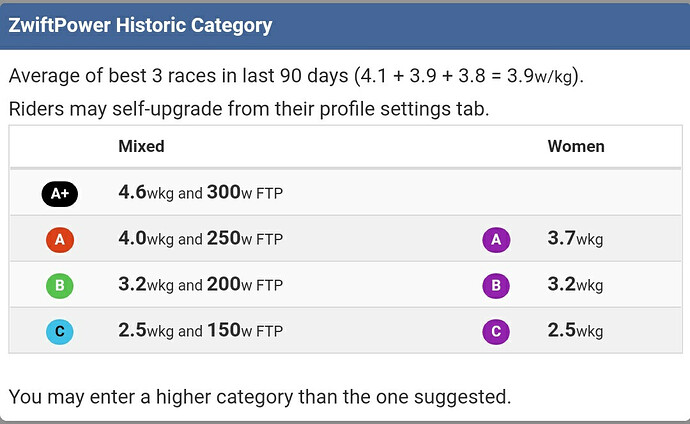Image resolution: width=690 pixels, height=424 pixels.
Task: Click the Women 3.2wkg threshold value
Action: coord(575,285)
